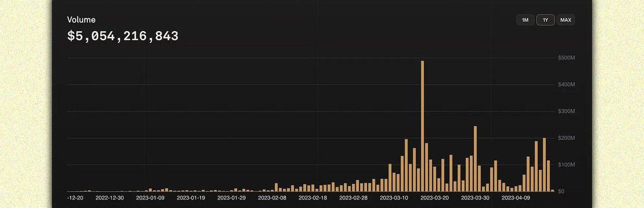644x208 pixels.
Task: Switch to the 1Y time range
Action: 545,20
